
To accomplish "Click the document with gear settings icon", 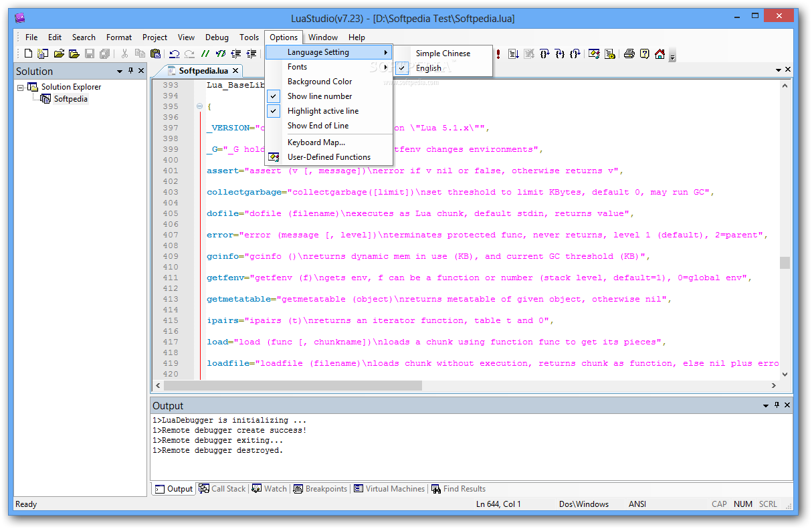I will click(x=609, y=54).
